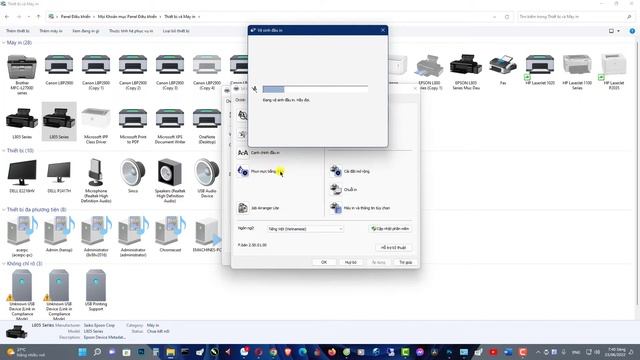Click OK in the printer properties dialog
The width and height of the screenshot is (640, 360).
(324, 262)
